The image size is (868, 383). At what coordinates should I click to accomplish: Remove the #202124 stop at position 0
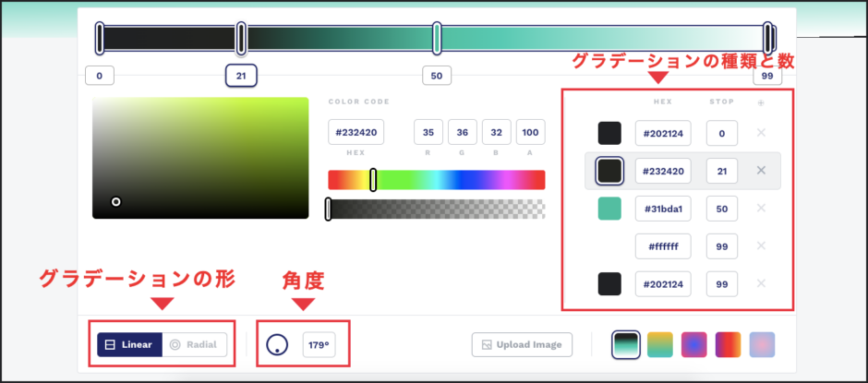761,133
